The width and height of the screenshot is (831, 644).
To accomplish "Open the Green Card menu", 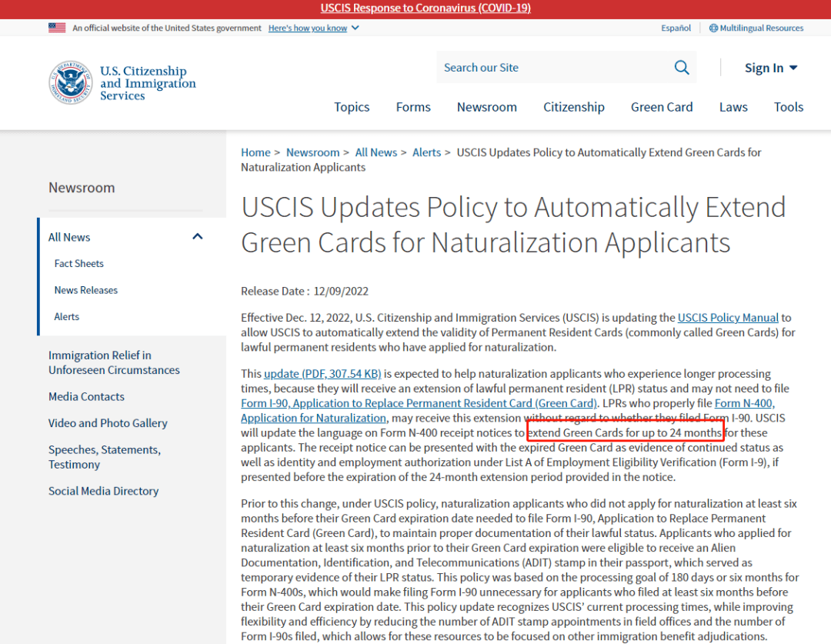I will (x=662, y=107).
